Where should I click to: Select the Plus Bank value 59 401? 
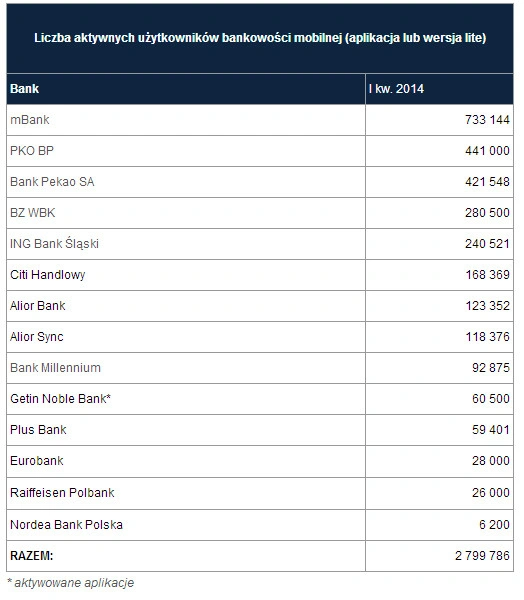[x=491, y=430]
